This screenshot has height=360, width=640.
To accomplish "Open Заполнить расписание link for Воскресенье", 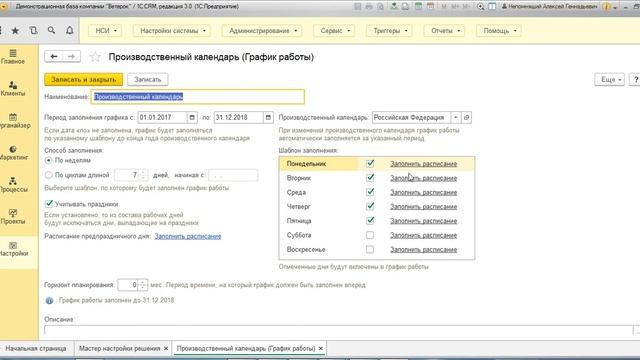I will 423,249.
